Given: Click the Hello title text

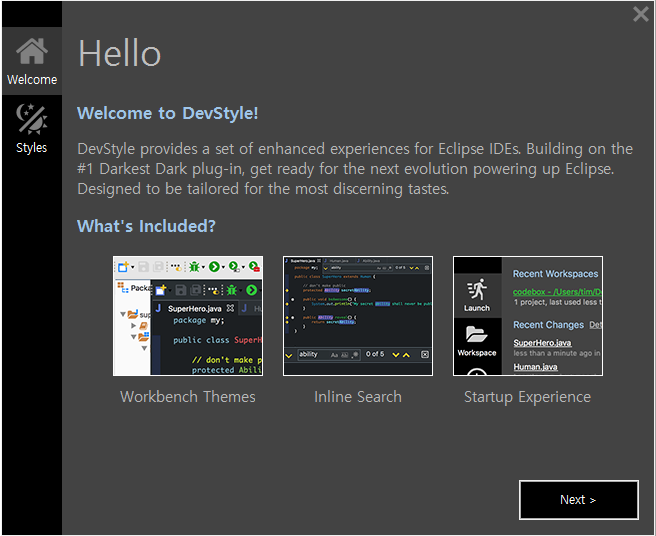Looking at the screenshot, I should 120,53.
